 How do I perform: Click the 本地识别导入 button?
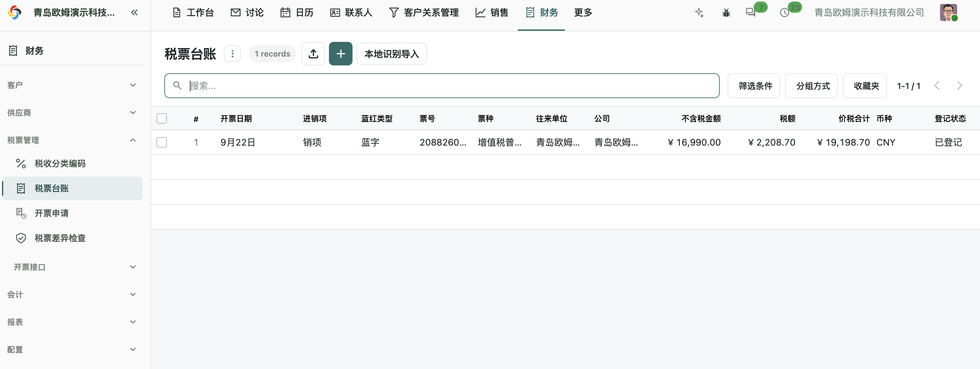[392, 54]
